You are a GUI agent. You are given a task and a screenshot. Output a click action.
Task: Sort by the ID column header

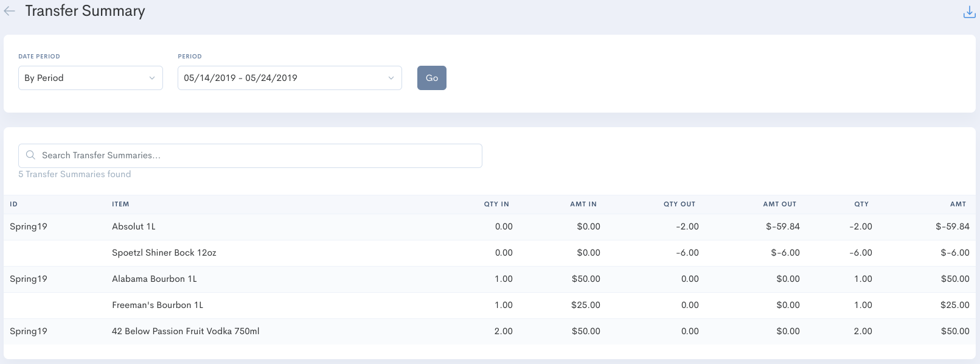pos(13,205)
